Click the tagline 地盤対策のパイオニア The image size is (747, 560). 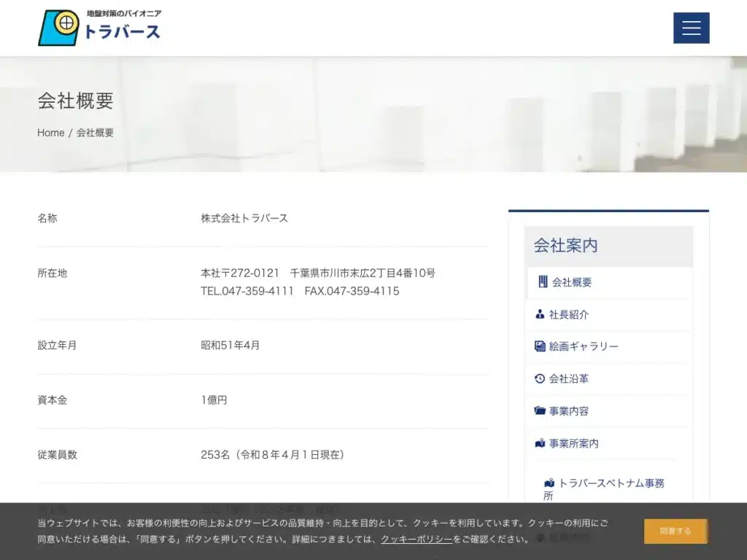[124, 13]
